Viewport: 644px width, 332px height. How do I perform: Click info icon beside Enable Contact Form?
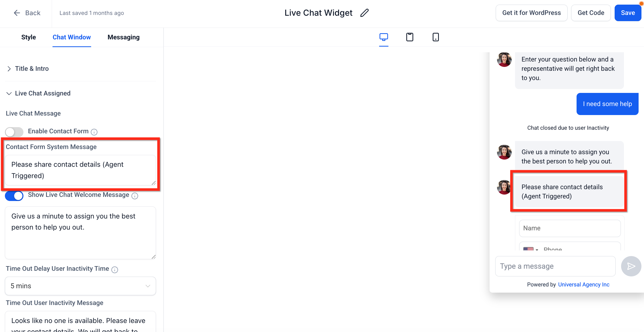(x=94, y=132)
